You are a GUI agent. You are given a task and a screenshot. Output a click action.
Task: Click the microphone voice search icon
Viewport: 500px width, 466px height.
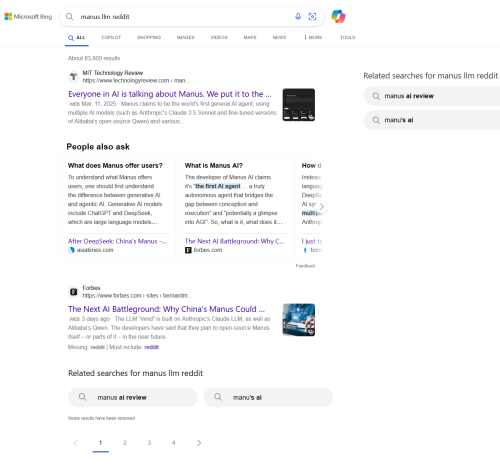298,16
